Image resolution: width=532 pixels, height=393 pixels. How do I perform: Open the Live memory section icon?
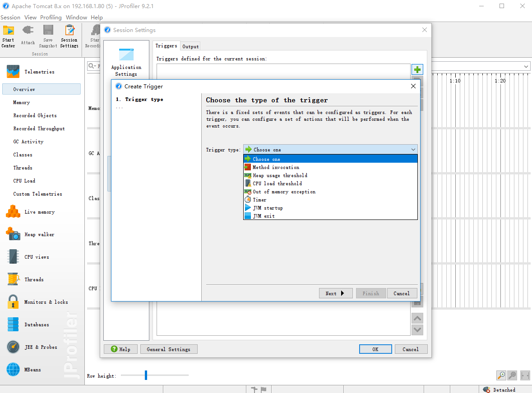pos(13,212)
